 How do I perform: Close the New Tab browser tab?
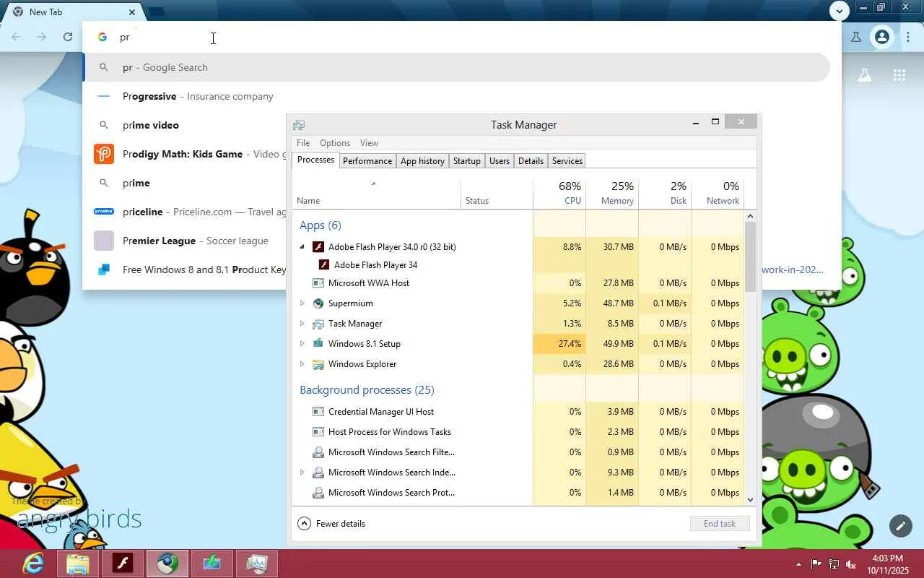pos(132,12)
